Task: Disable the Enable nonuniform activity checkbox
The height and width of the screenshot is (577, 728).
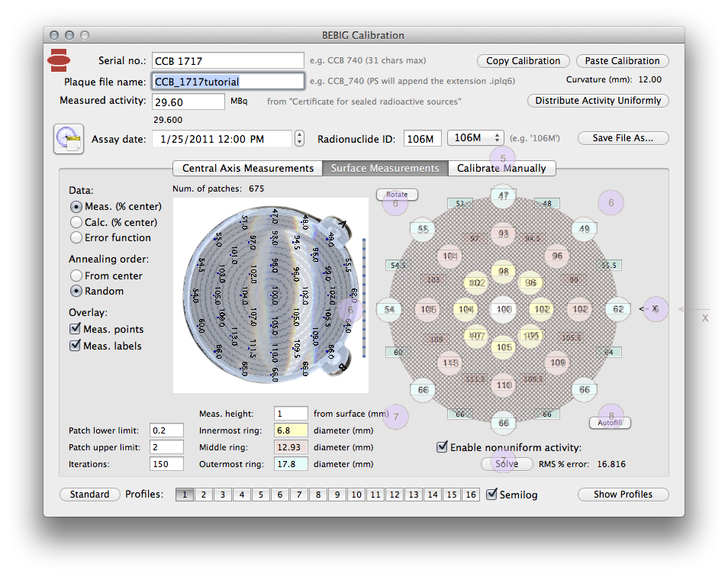Action: click(442, 447)
